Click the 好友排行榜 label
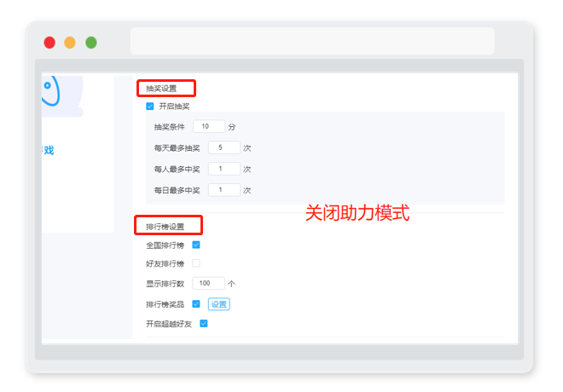Screen dimensions: 563x392 (x=165, y=264)
